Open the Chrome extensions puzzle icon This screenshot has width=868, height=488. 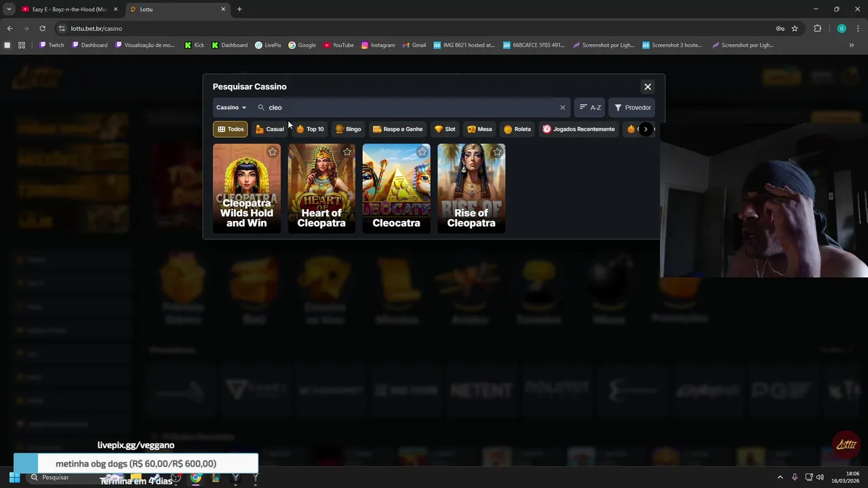(x=817, y=28)
